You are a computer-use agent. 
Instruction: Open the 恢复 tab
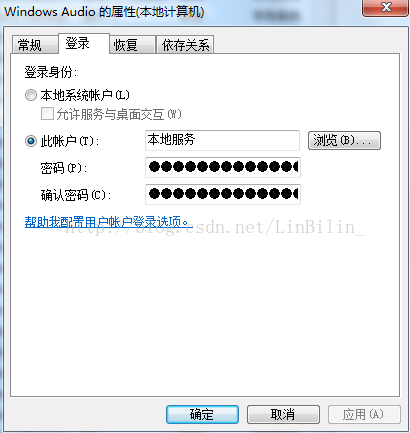(132, 45)
